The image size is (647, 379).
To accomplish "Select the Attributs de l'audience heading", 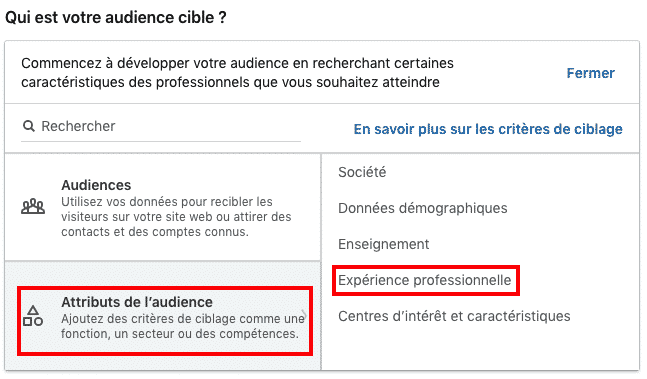I will pos(137,302).
